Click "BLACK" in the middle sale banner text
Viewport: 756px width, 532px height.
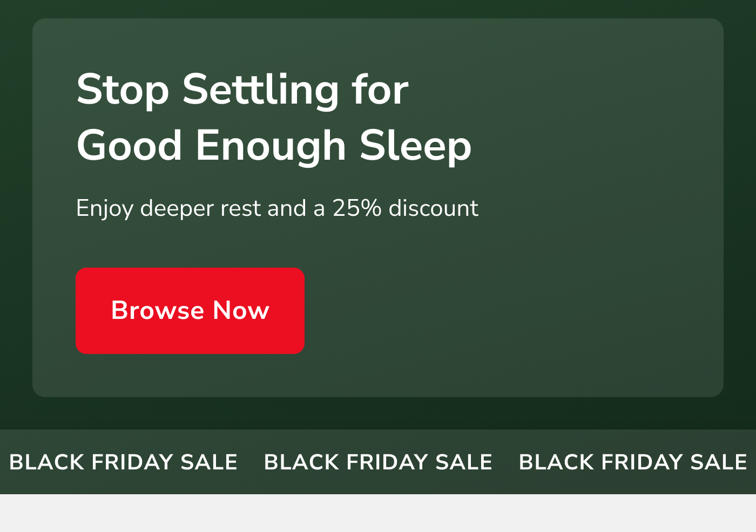pos(302,462)
